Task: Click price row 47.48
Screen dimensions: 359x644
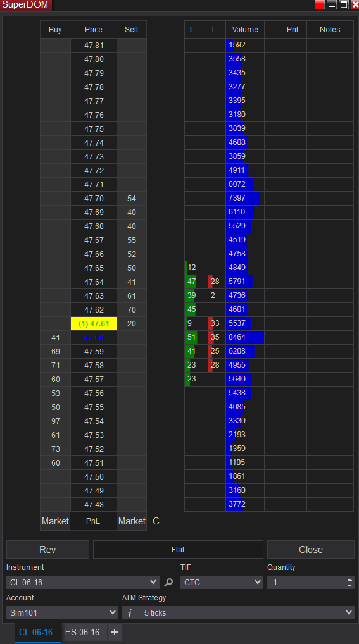Action: (94, 504)
